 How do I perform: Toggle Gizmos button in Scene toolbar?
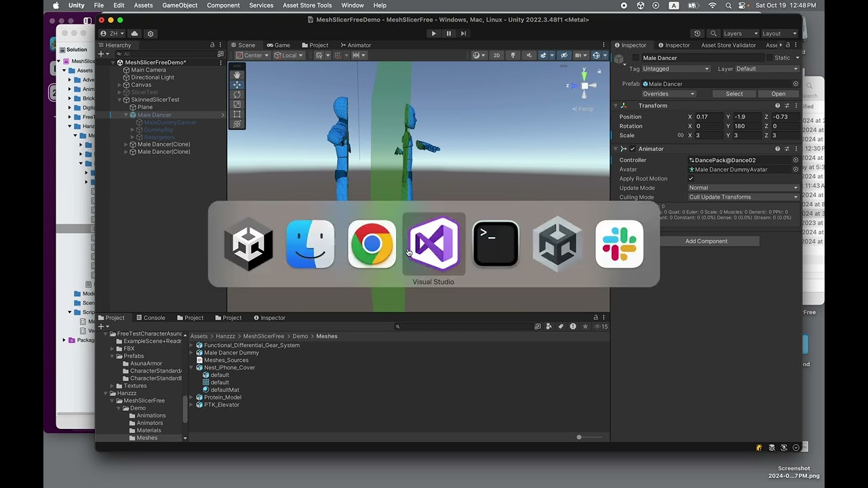click(x=596, y=56)
